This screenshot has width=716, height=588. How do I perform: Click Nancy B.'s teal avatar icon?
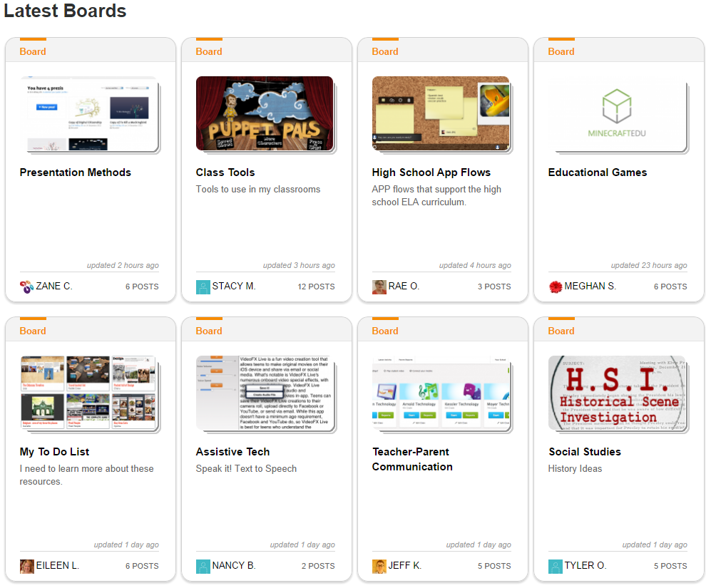click(203, 566)
